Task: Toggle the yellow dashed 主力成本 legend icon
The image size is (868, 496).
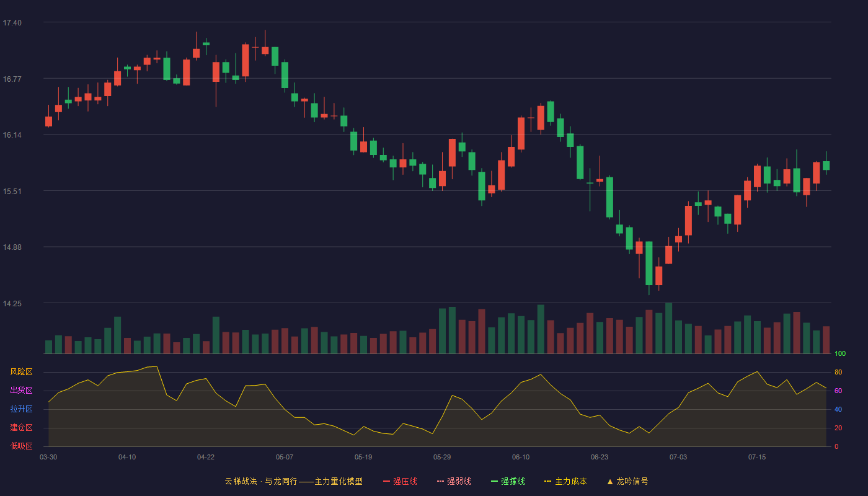Action: click(548, 481)
